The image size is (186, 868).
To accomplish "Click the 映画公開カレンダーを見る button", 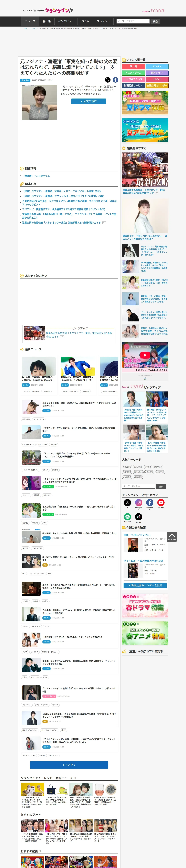I will coord(145,585).
